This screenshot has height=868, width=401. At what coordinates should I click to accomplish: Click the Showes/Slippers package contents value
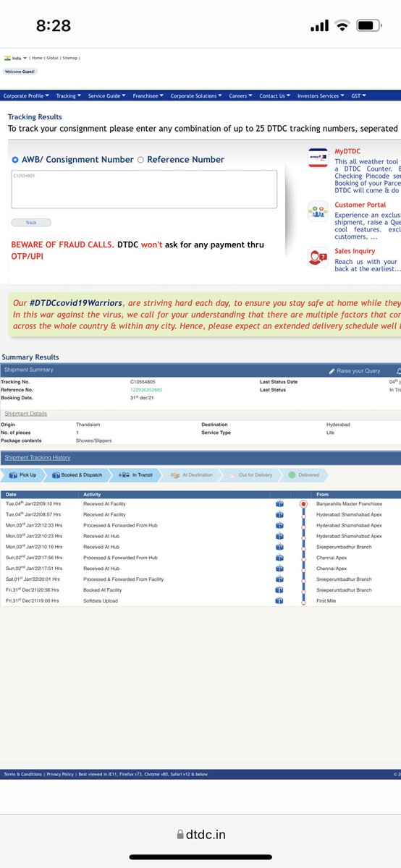(x=94, y=441)
